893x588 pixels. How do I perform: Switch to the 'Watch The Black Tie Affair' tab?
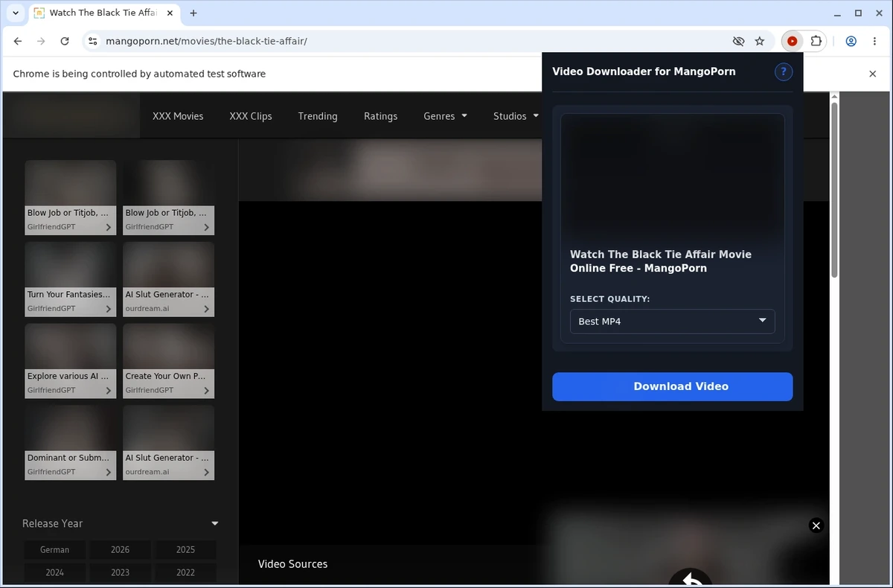(x=102, y=13)
